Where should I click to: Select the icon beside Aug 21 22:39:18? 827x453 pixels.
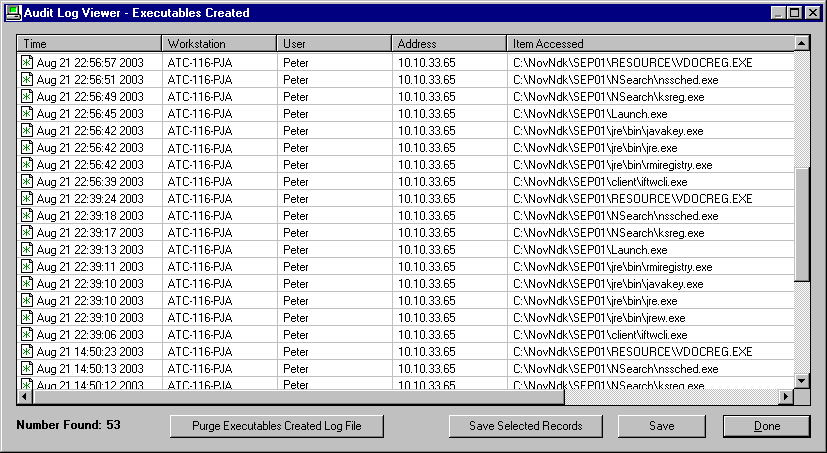26,215
